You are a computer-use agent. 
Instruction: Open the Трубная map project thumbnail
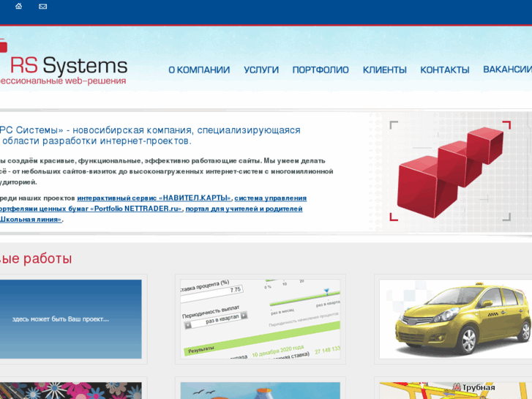tap(456, 390)
